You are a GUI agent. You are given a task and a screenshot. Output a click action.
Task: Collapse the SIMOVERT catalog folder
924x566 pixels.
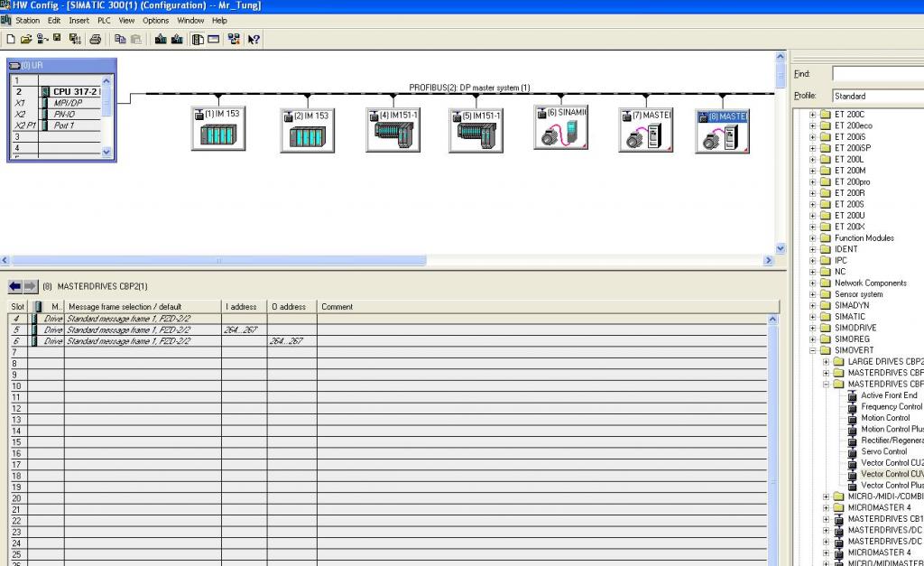click(813, 350)
